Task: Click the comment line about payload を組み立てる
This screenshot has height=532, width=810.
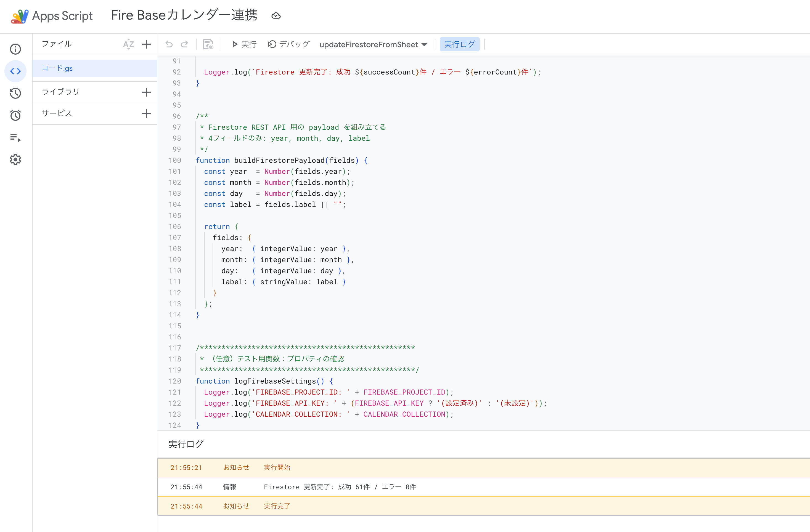Action: pyautogui.click(x=293, y=127)
